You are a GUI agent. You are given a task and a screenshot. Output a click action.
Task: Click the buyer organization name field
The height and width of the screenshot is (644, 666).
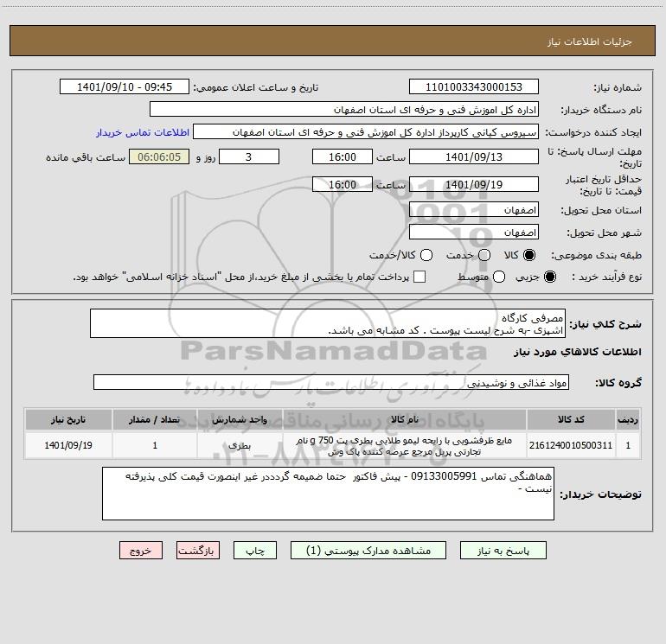(344, 109)
